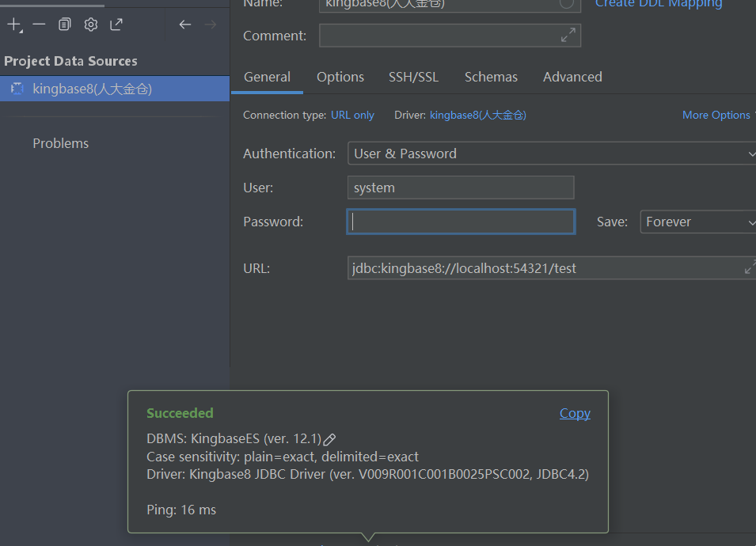Focus the Password input field
This screenshot has width=756, height=546.
click(x=461, y=222)
